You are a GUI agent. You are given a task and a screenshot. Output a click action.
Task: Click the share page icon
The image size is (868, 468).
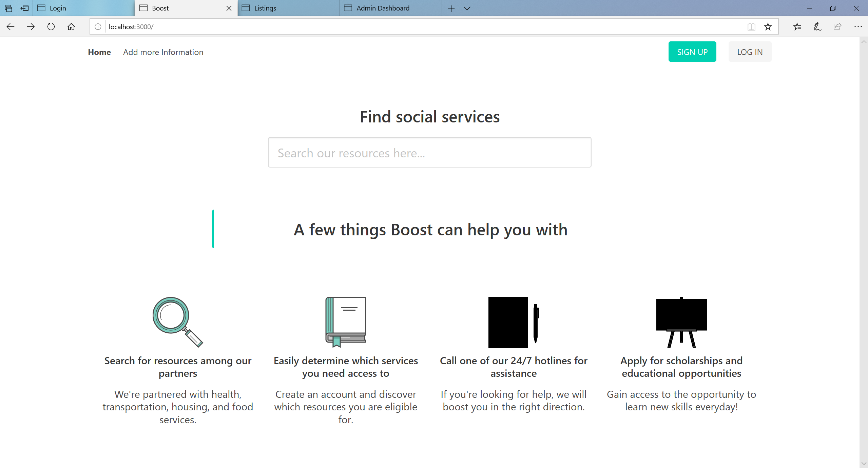pos(837,26)
